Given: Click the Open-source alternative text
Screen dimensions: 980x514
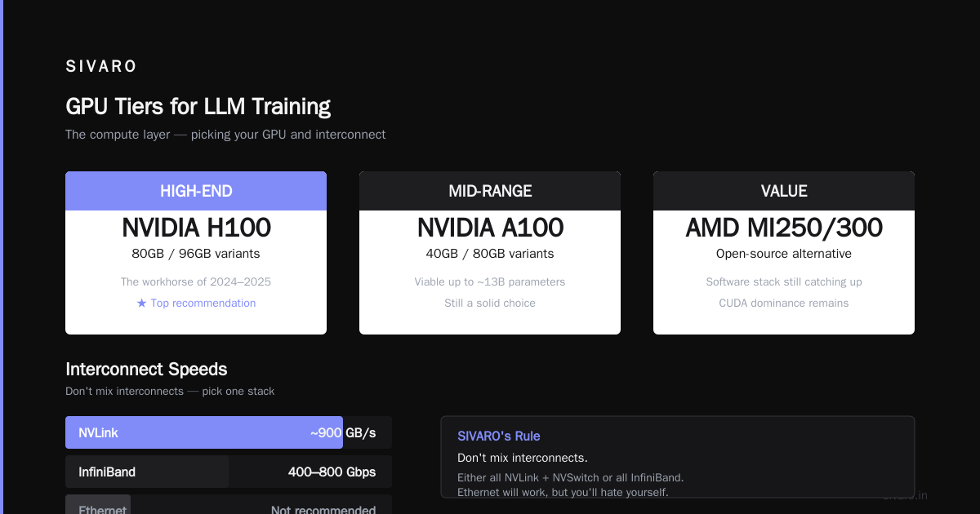Looking at the screenshot, I should [x=784, y=254].
